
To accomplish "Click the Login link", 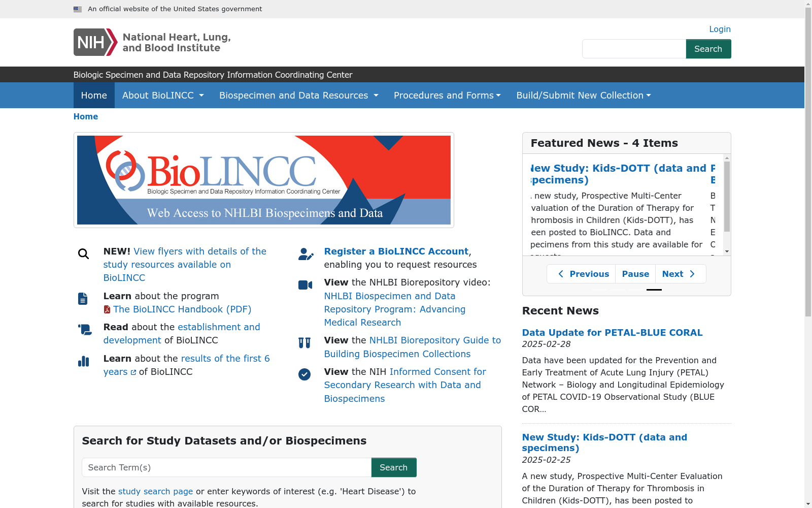I will click(x=720, y=29).
